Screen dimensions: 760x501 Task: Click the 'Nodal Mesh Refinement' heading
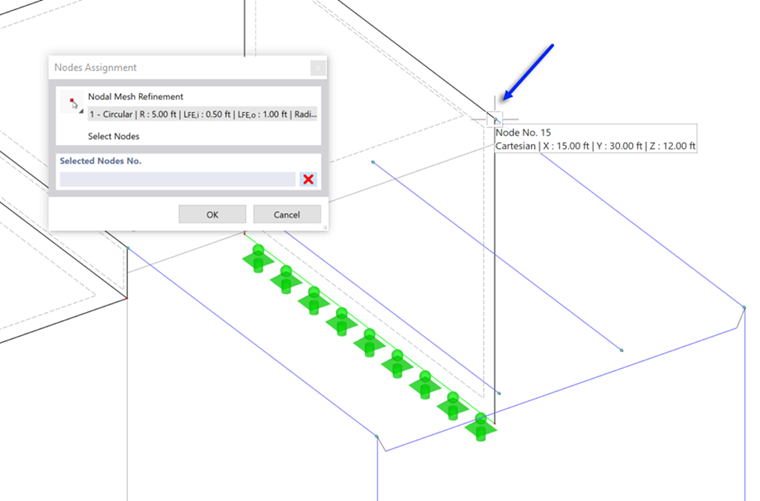point(136,96)
